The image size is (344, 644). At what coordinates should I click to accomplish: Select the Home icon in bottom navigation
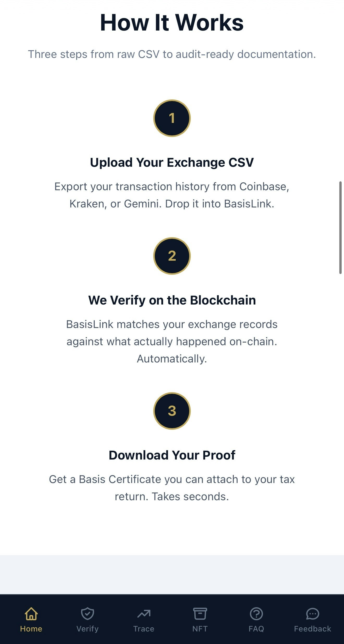click(x=30, y=614)
